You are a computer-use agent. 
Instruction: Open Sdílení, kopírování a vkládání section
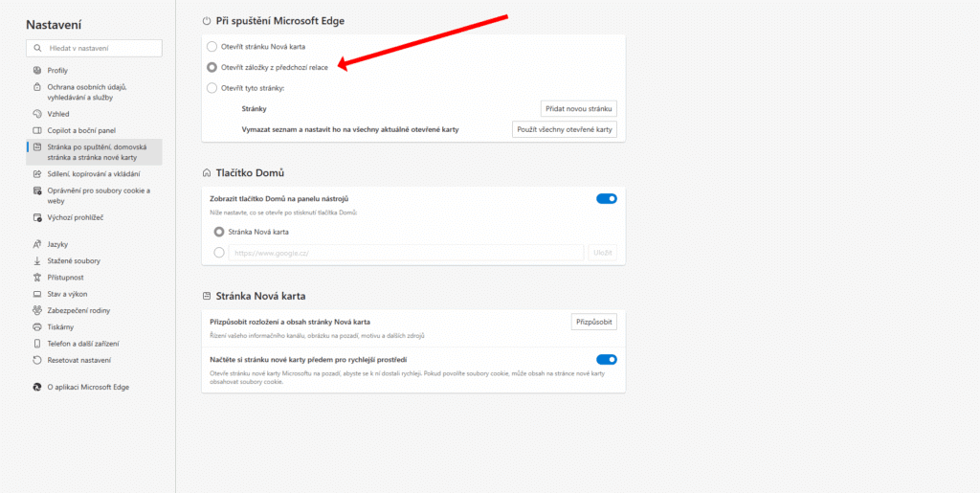(93, 174)
